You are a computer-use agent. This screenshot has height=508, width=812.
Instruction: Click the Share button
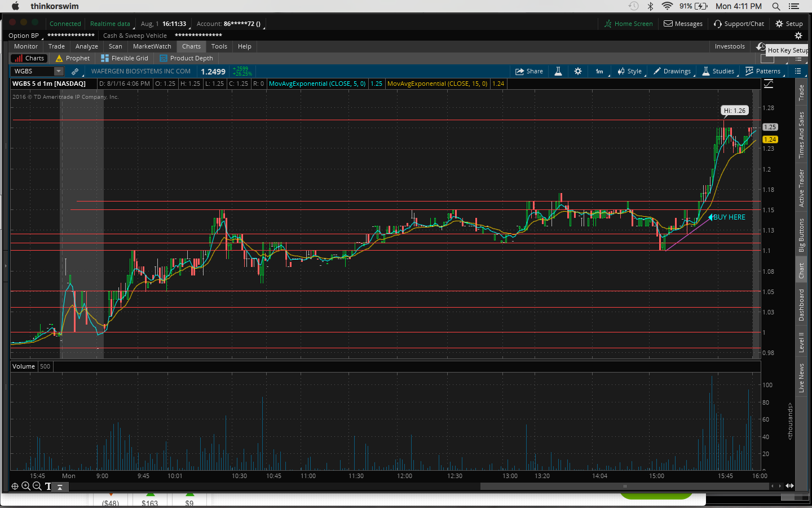point(529,71)
